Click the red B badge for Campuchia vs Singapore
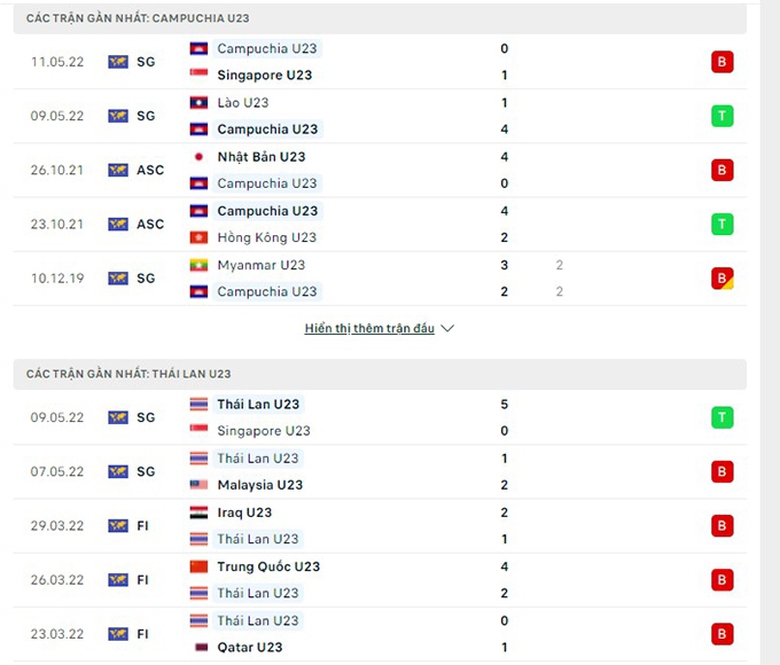Viewport: 780px width, 665px height. pyautogui.click(x=722, y=62)
